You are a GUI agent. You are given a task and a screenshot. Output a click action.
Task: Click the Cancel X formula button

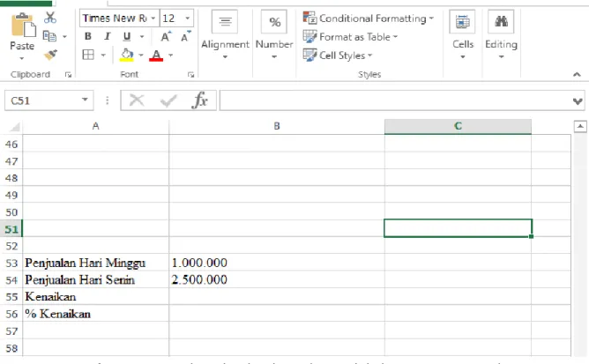(x=137, y=100)
